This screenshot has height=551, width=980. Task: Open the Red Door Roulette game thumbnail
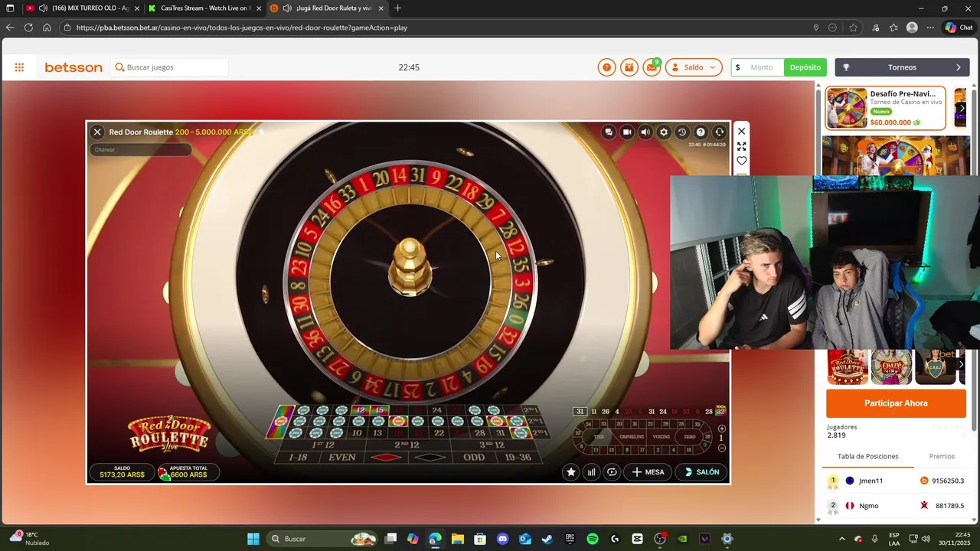click(848, 367)
